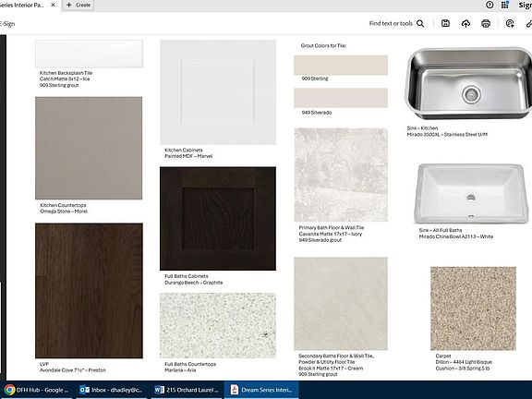Click the white china bowl sink image
The height and width of the screenshot is (399, 532).
click(x=471, y=193)
